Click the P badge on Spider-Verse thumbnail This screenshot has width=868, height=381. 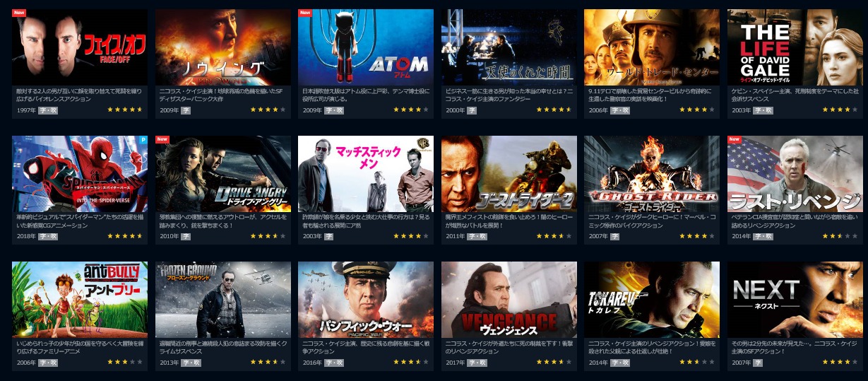pos(144,140)
